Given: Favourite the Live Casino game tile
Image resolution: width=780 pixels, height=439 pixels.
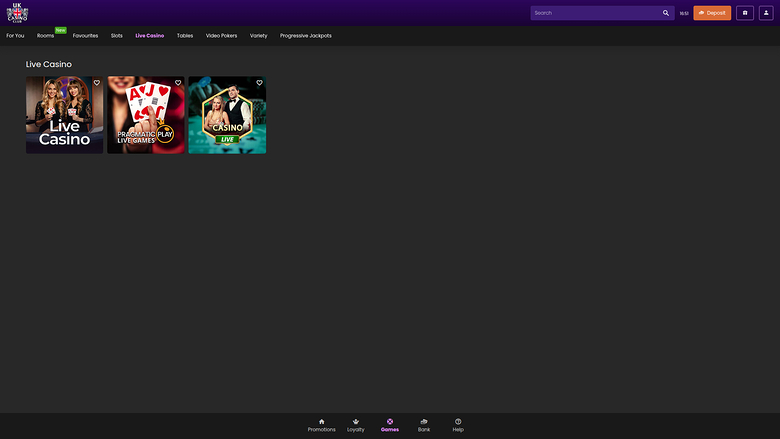Looking at the screenshot, I should click(97, 83).
